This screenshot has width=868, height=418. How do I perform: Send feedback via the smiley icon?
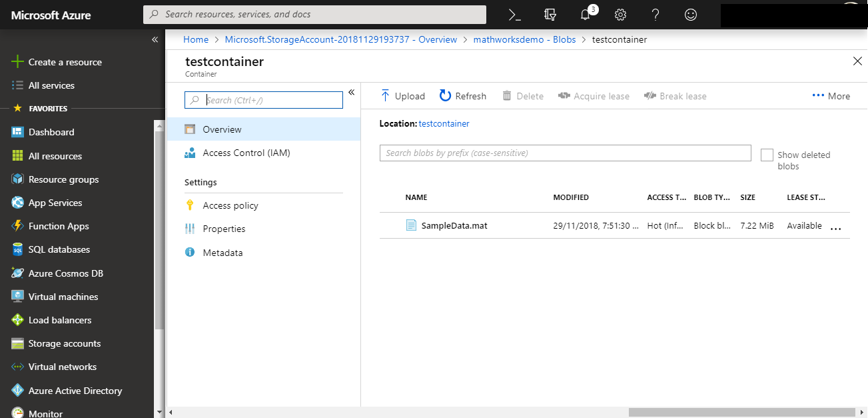click(x=691, y=14)
